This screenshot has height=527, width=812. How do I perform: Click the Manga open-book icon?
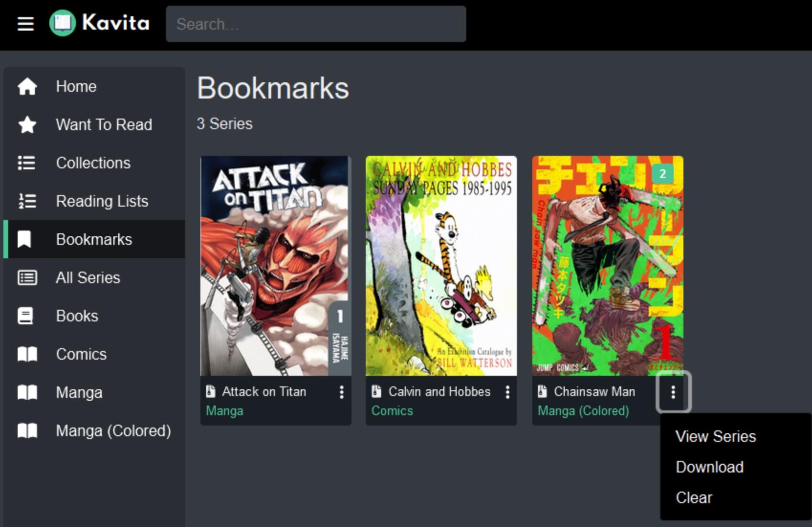27,393
